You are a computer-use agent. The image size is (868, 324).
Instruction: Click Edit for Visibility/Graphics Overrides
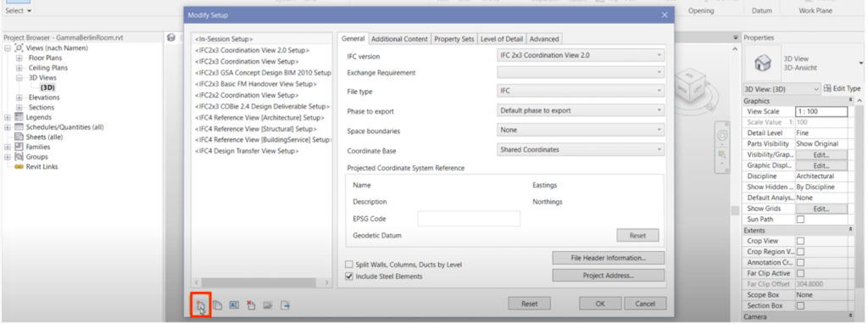821,155
